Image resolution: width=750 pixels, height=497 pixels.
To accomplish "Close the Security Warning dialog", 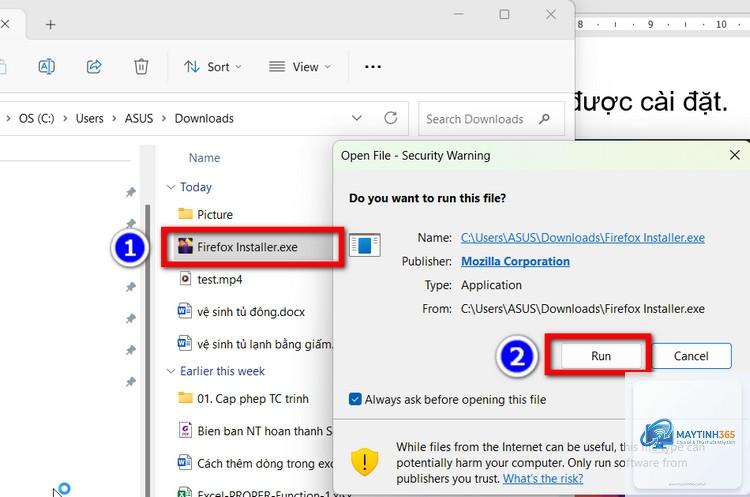I will pos(735,155).
